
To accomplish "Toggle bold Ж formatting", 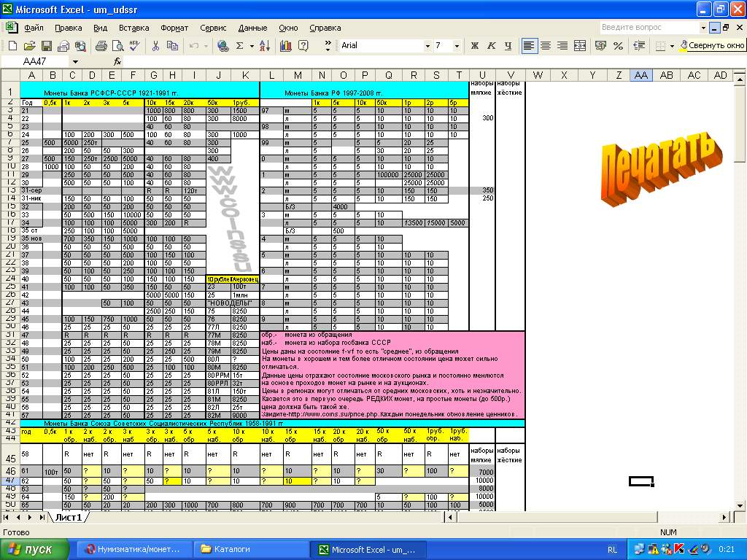I will (x=475, y=45).
